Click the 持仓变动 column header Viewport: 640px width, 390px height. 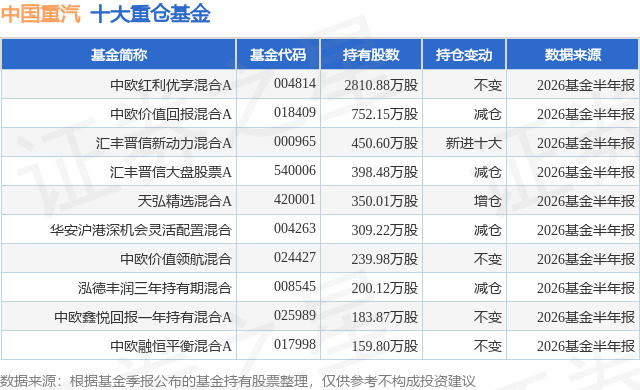tap(464, 55)
